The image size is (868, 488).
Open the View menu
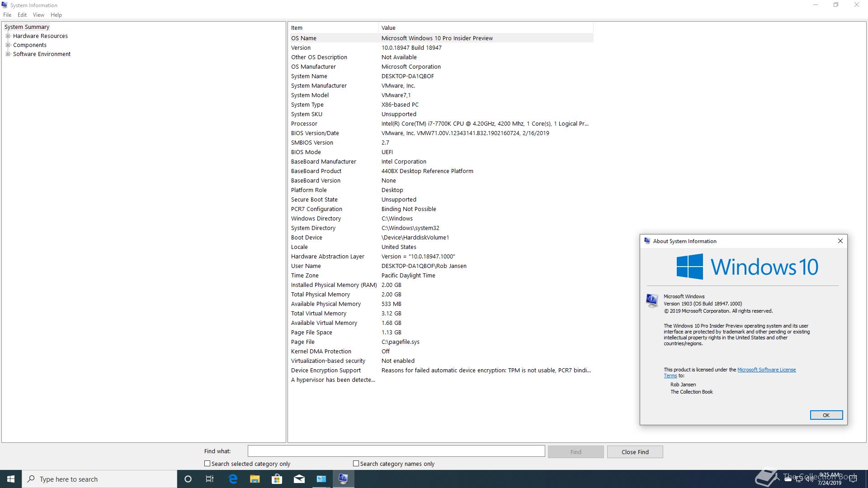click(38, 15)
